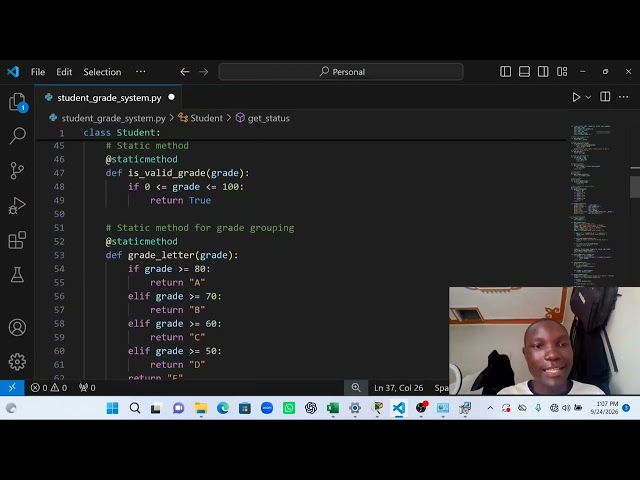The image size is (640, 480).
Task: Click the VS Code logo menu icon
Action: click(13, 72)
